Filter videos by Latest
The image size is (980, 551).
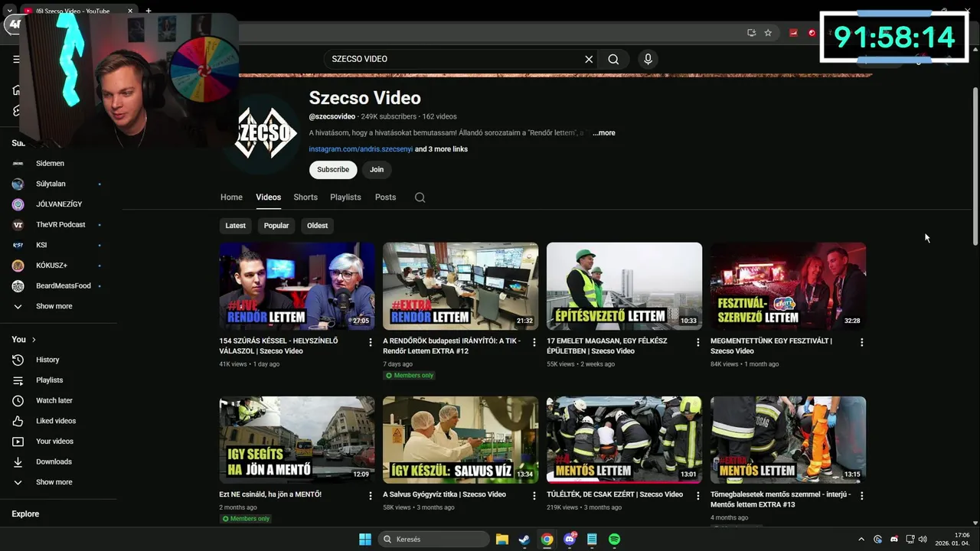click(x=236, y=226)
